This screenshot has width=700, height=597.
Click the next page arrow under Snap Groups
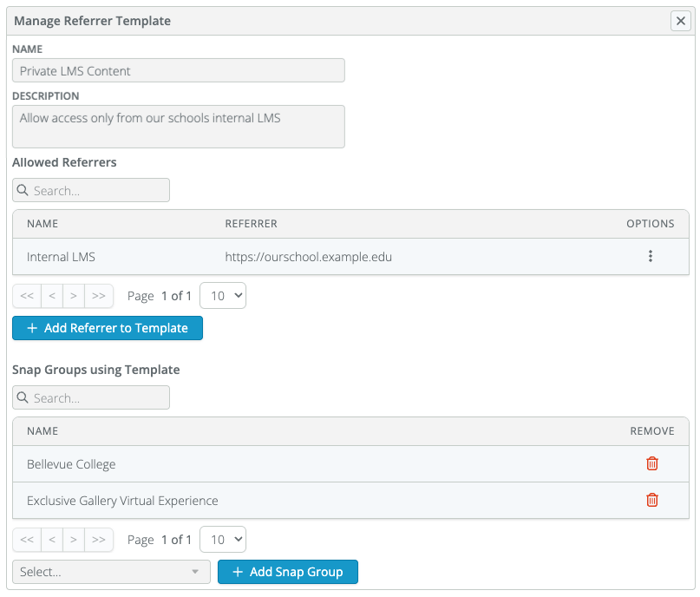click(x=74, y=539)
